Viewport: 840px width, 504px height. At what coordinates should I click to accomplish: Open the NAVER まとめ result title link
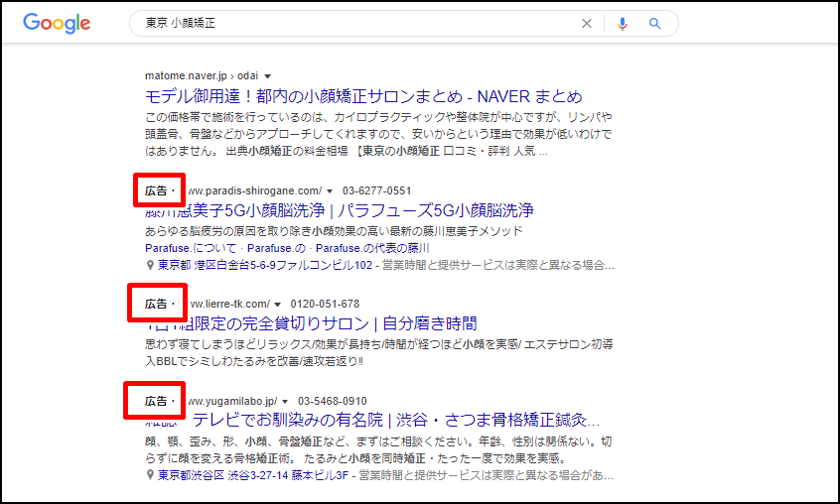tap(363, 96)
